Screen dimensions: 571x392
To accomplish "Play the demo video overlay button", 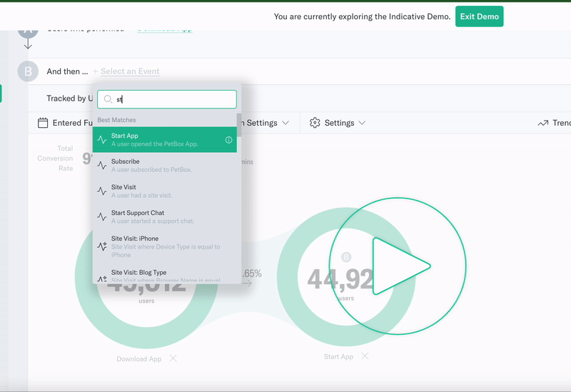I will tap(398, 266).
